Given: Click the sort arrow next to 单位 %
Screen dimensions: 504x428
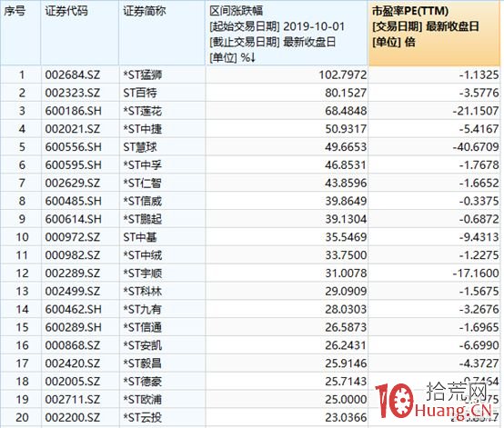Looking at the screenshot, I should [253, 58].
